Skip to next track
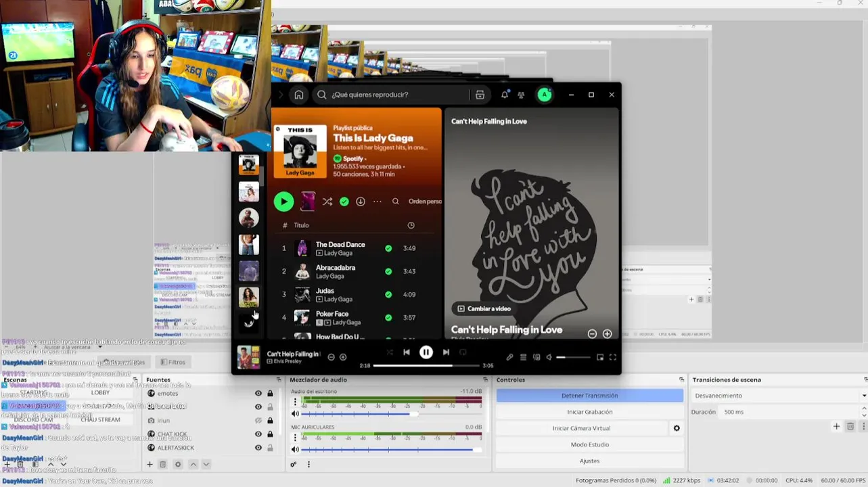This screenshot has width=868, height=487. [x=446, y=352]
